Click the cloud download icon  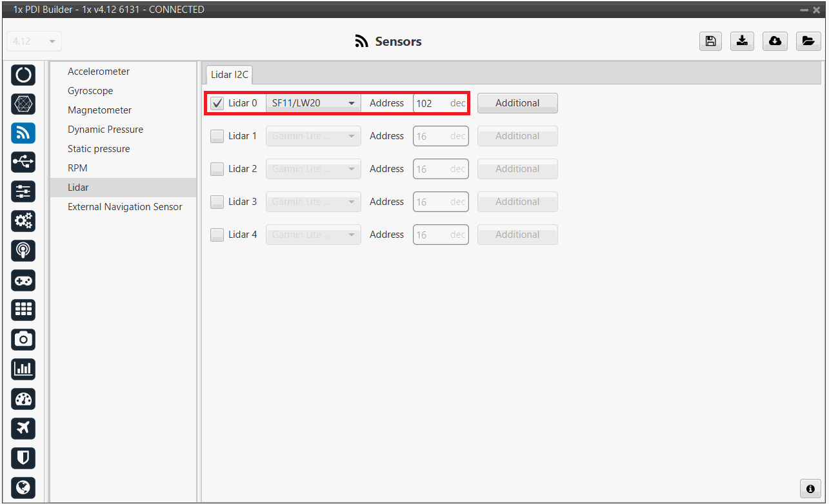point(775,41)
